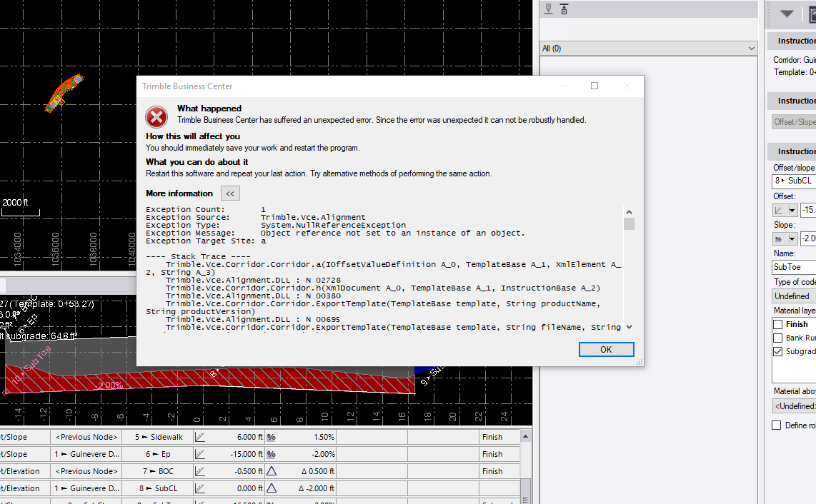816x504 pixels.
Task: Open the Type of code dropdown set to Undefined
Action: [794, 296]
